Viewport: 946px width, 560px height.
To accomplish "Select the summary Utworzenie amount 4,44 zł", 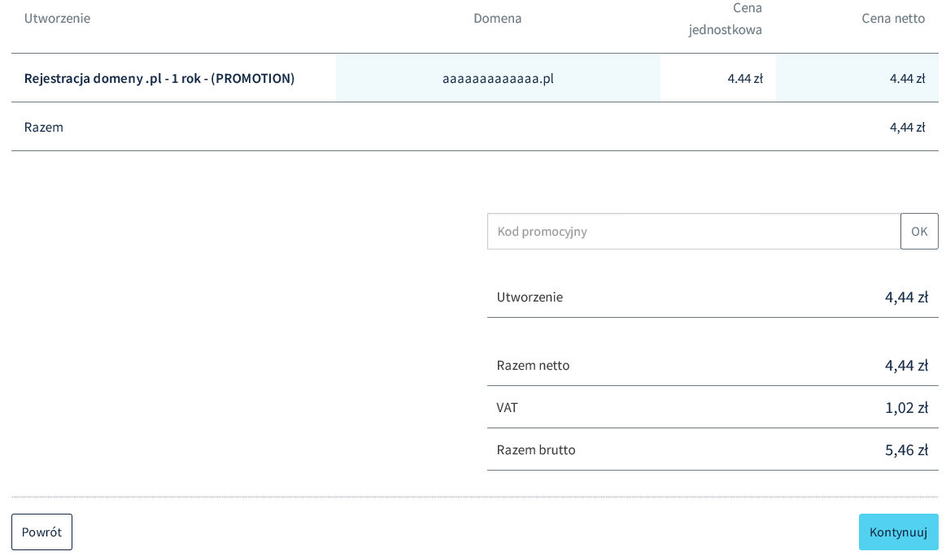I will pos(906,297).
